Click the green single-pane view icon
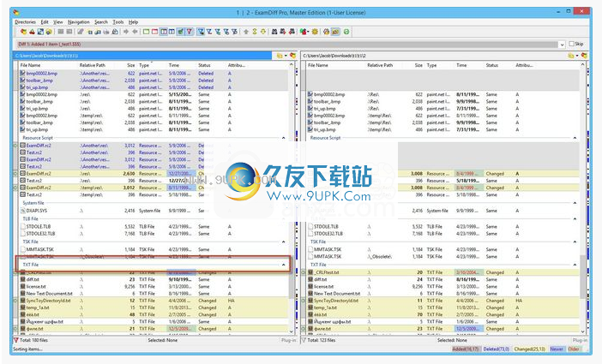The width and height of the screenshot is (602, 364). pos(146,32)
